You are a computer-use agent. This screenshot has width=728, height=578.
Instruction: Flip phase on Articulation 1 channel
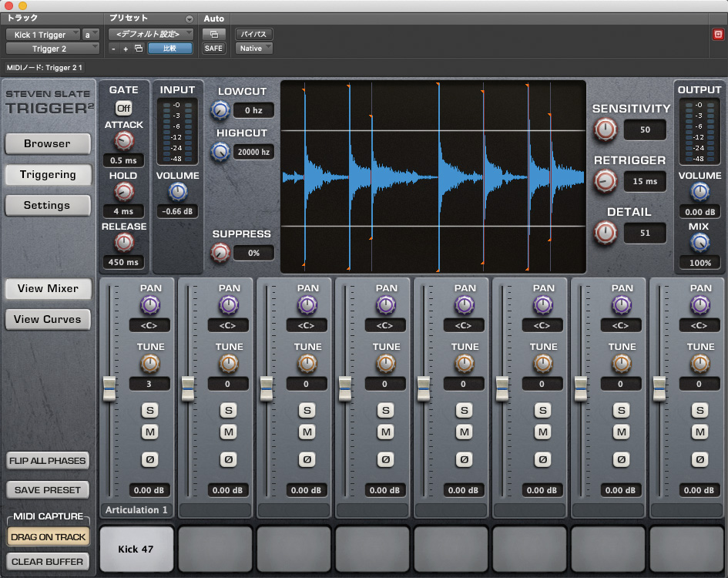(x=150, y=459)
